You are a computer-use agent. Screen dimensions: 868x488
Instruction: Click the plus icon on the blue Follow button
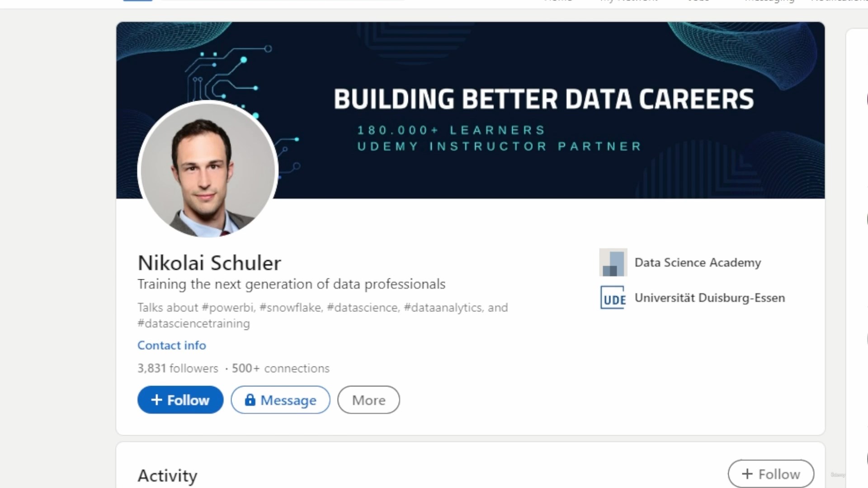(x=156, y=400)
